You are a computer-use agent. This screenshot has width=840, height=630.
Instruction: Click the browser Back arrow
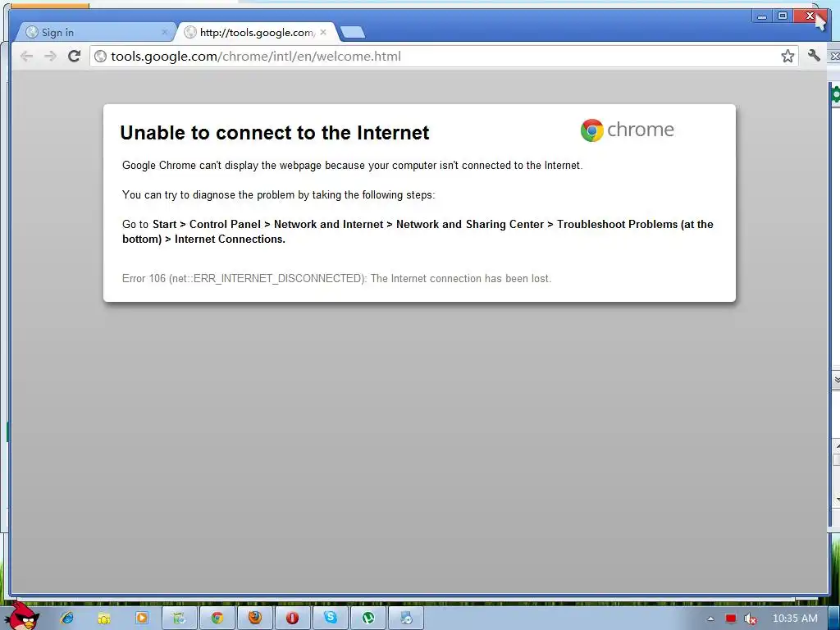(26, 57)
